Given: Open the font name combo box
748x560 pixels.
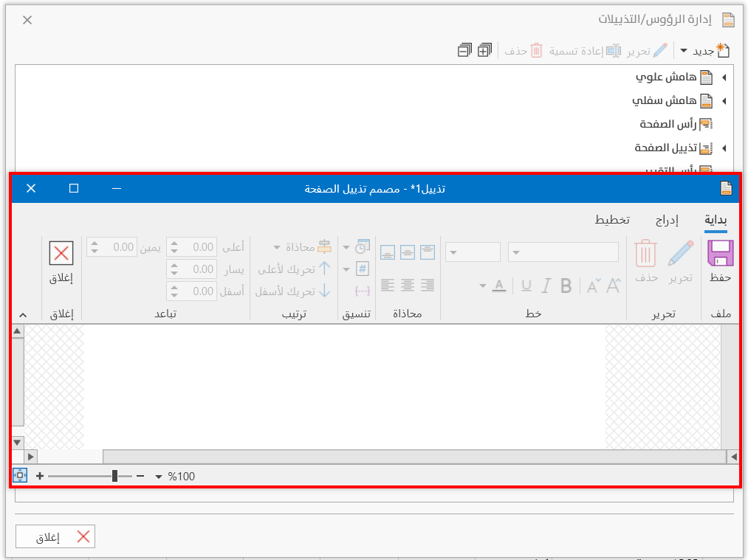Looking at the screenshot, I should (x=563, y=252).
